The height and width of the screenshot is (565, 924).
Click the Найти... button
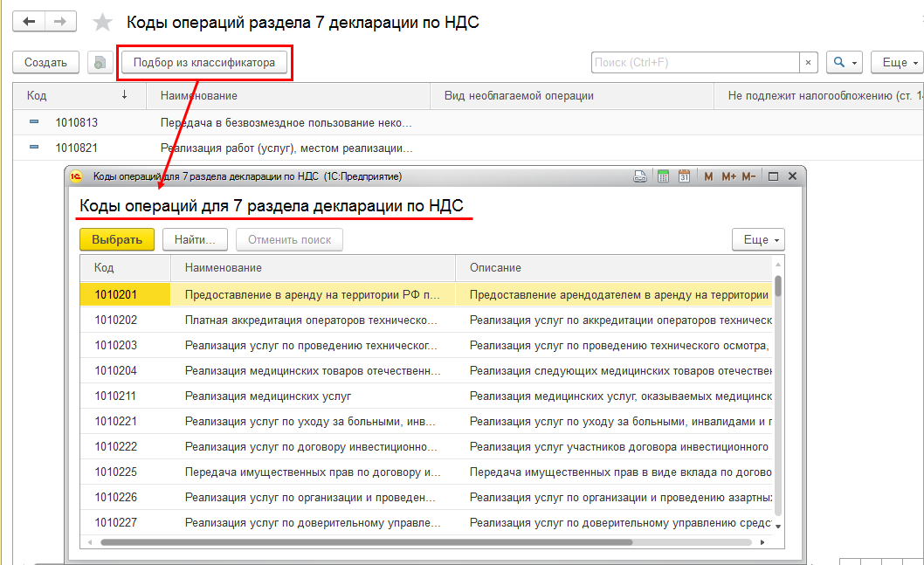tap(195, 240)
